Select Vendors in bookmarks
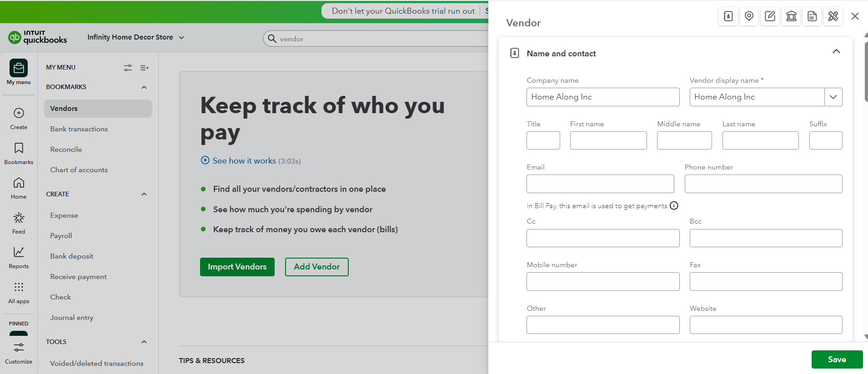Image resolution: width=868 pixels, height=374 pixels. point(98,109)
